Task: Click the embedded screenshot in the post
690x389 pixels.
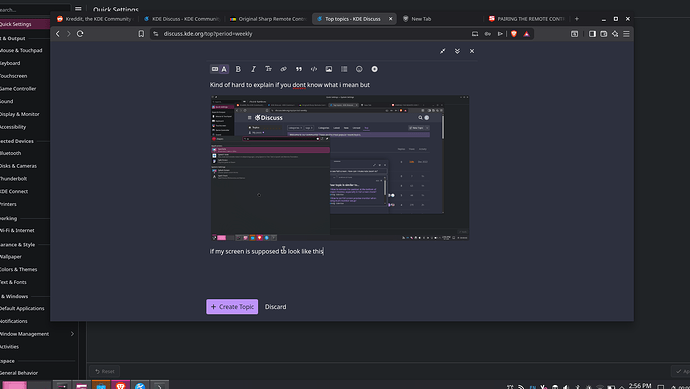Action: 340,168
